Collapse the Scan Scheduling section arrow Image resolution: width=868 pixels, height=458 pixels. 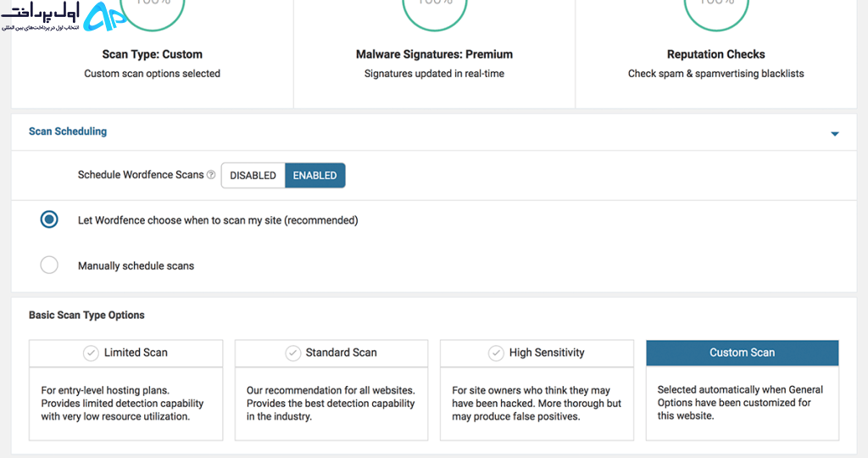[x=835, y=134]
